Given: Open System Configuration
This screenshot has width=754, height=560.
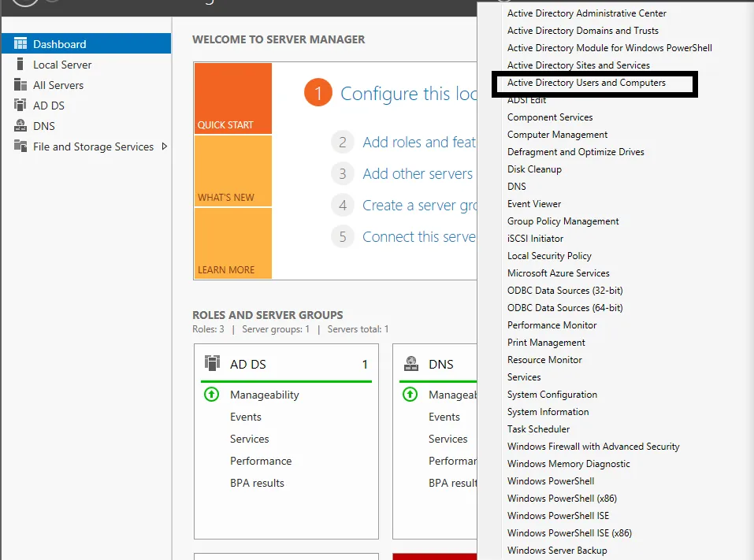Looking at the screenshot, I should (552, 394).
